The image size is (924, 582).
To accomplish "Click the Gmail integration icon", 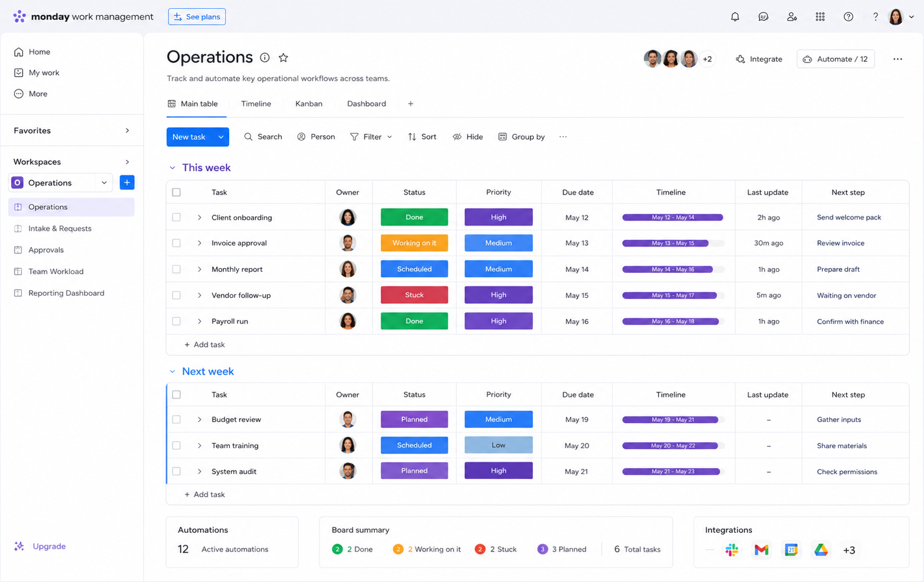I will point(761,550).
